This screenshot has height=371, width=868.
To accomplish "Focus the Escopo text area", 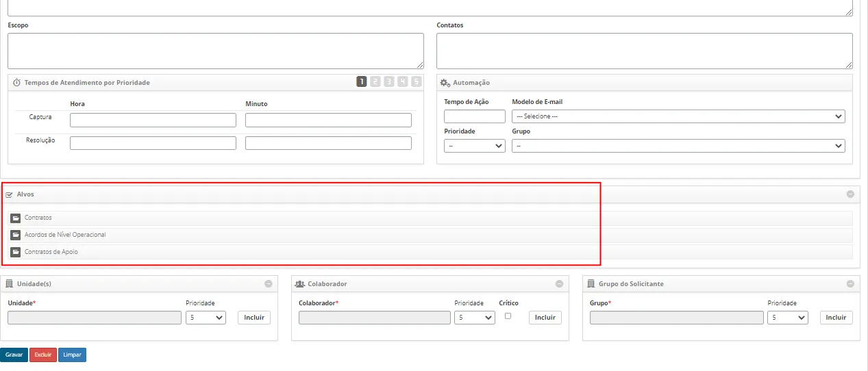I will coord(216,51).
